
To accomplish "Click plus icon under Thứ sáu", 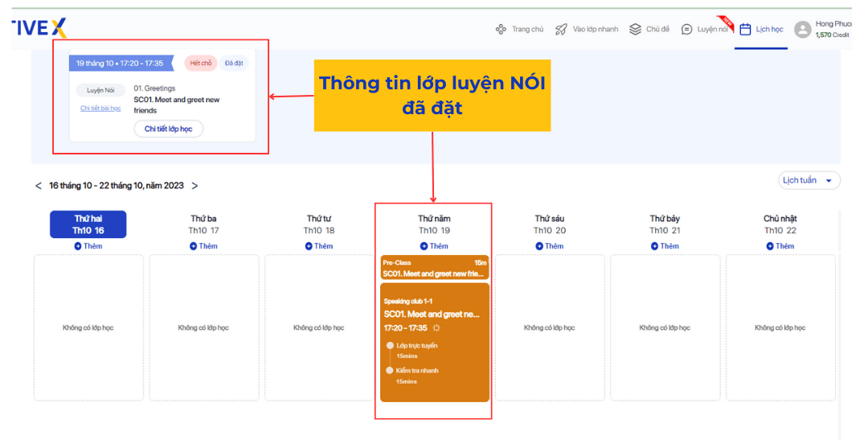I will coord(539,246).
